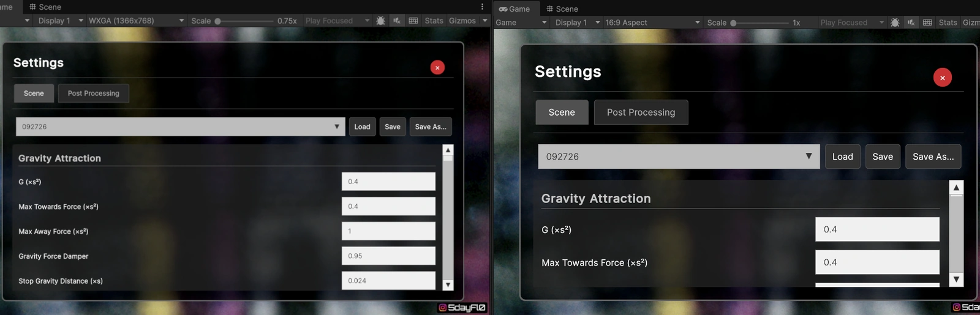Toggle the Stats button in right view
The height and width of the screenshot is (315, 980).
(x=948, y=23)
